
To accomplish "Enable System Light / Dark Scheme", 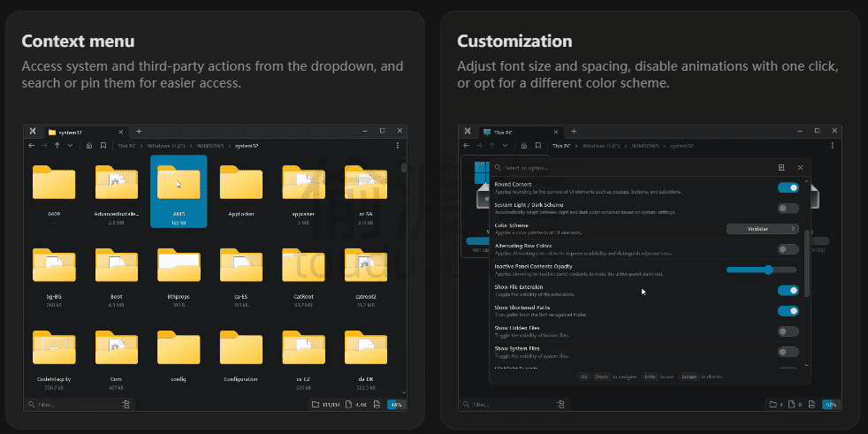I will point(788,208).
